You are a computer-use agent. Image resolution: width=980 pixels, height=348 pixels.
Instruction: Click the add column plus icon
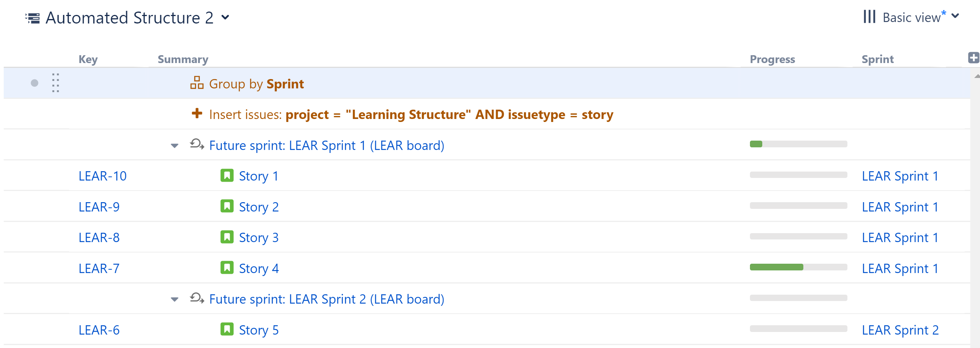pos(974,58)
